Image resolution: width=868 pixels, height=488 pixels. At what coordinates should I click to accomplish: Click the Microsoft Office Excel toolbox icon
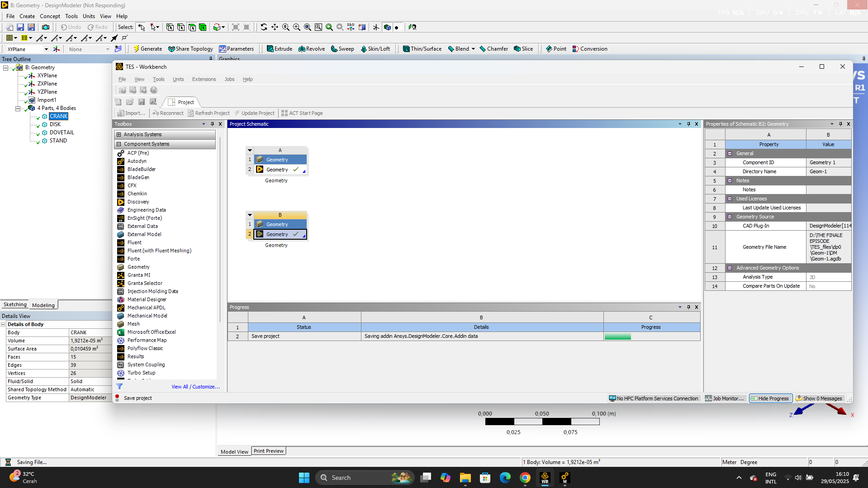[x=121, y=332]
